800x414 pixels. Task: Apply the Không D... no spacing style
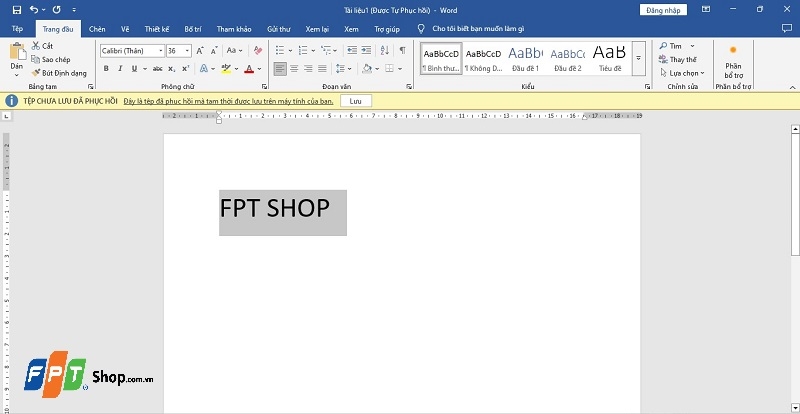[x=483, y=59]
